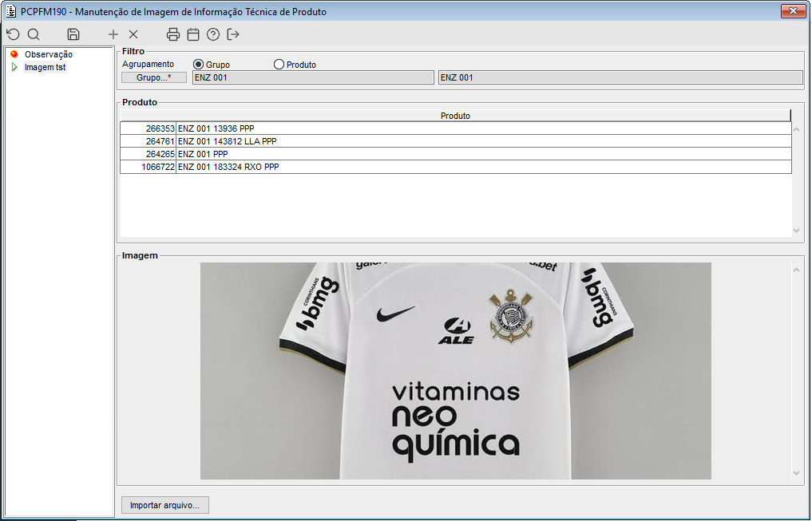Select Observação in the tree
This screenshot has height=521, width=812.
pyautogui.click(x=49, y=54)
